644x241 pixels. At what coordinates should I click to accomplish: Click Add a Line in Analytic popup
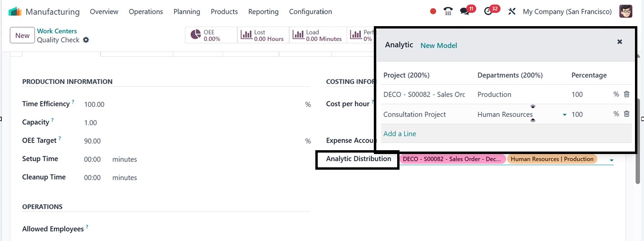pos(400,134)
